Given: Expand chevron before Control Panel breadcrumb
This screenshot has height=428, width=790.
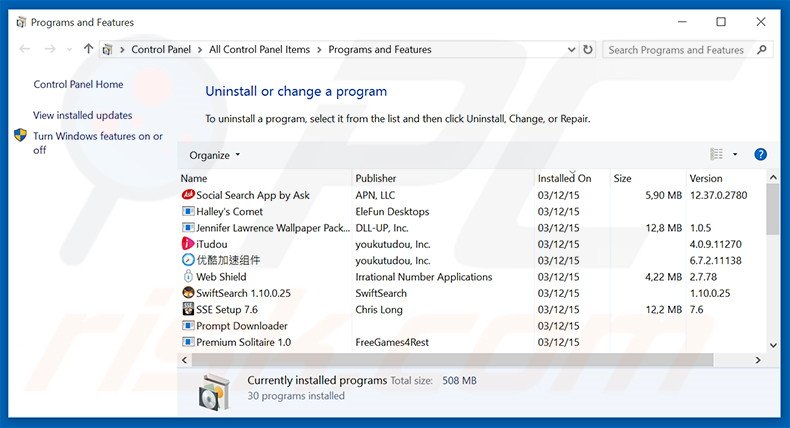Looking at the screenshot, I should point(122,49).
